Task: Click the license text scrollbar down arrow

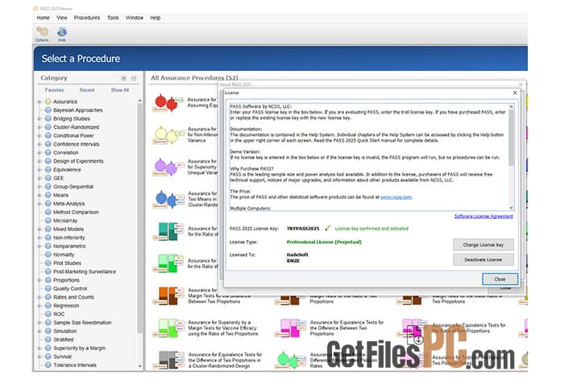Action: pos(511,208)
